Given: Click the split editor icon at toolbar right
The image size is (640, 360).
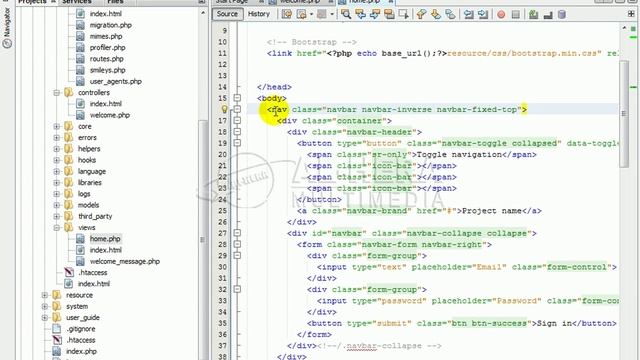Looking at the screenshot, I should tap(631, 14).
